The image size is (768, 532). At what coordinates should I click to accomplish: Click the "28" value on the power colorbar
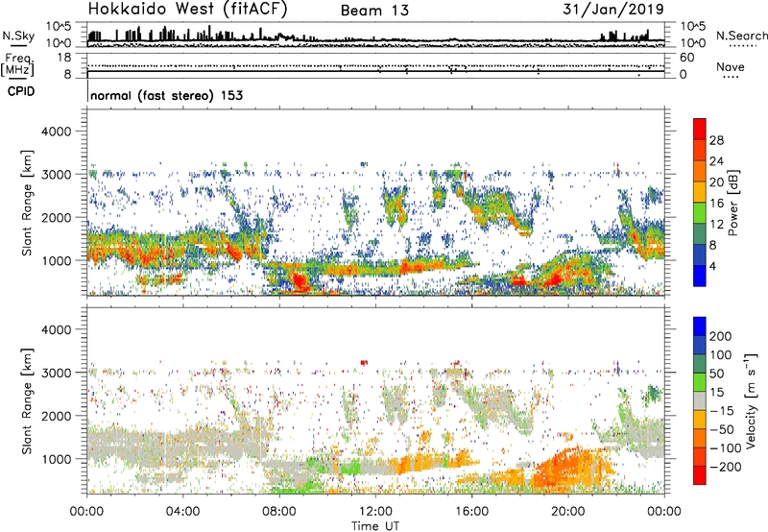716,140
